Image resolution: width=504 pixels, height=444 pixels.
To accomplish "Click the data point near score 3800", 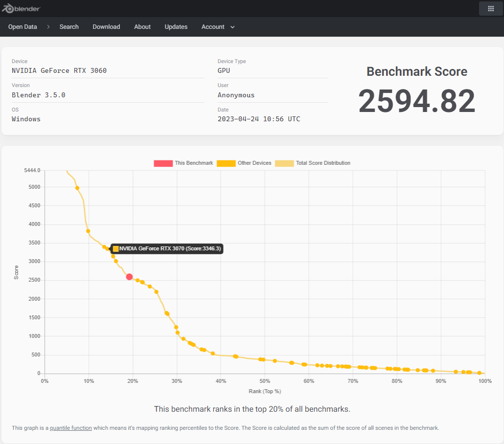I will click(x=88, y=231).
